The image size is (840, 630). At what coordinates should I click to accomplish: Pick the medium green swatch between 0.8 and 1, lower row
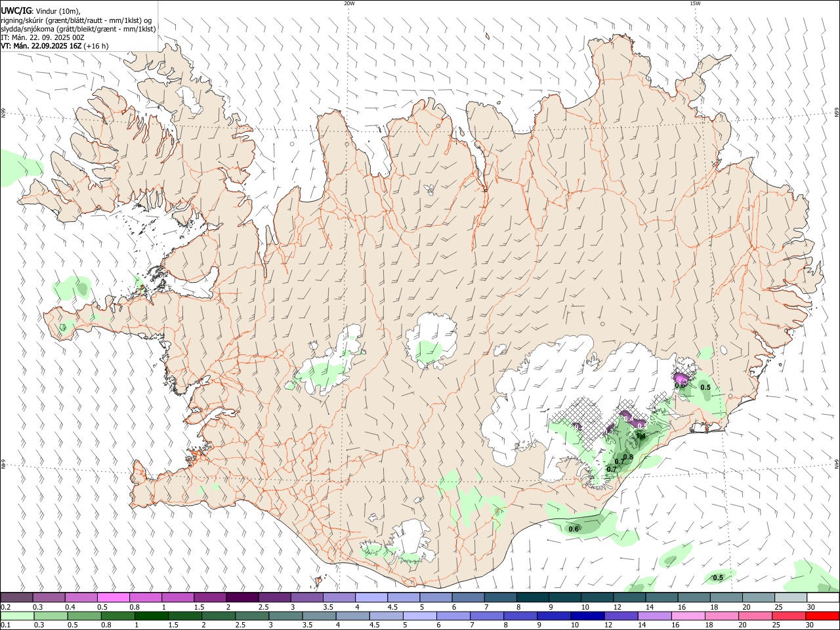118,616
